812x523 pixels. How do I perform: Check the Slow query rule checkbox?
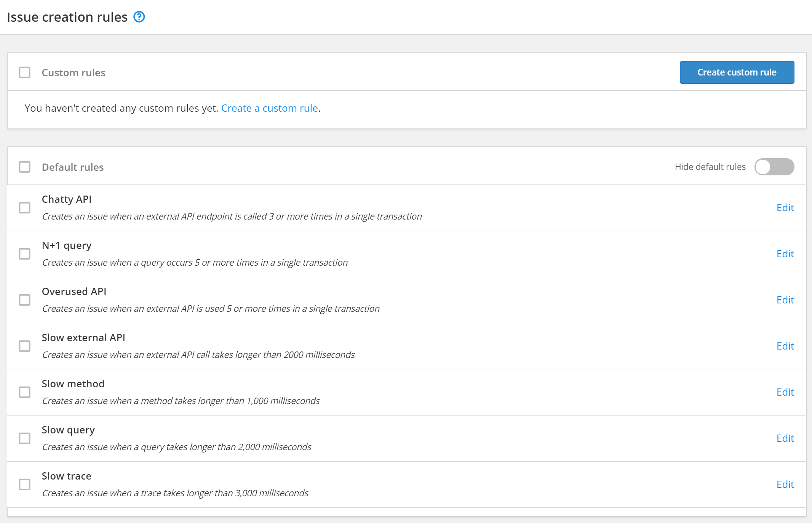coord(25,438)
